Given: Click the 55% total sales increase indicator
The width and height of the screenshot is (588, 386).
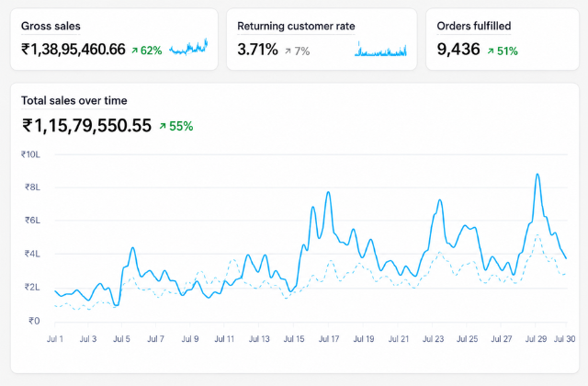Looking at the screenshot, I should point(176,127).
